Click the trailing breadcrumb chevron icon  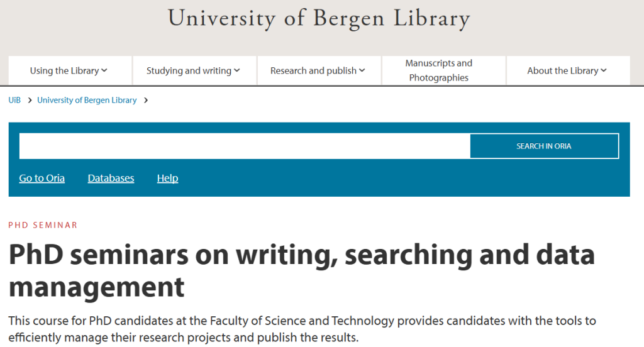click(x=146, y=100)
